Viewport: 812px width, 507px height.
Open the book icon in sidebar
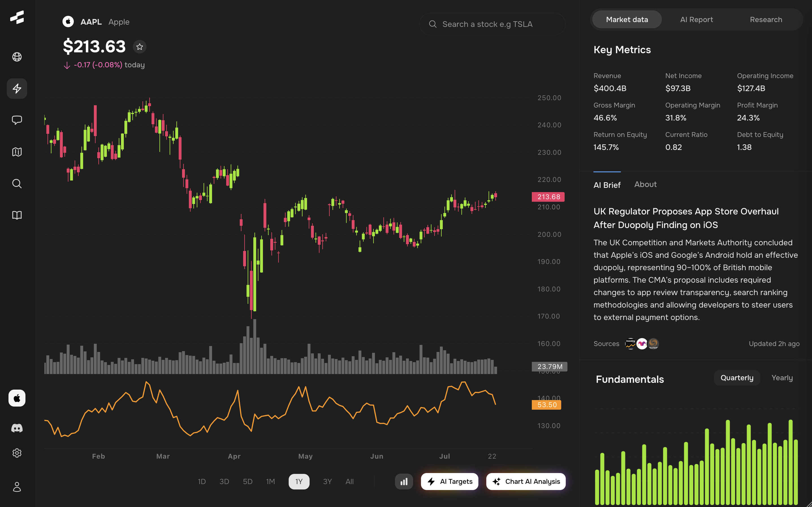tap(17, 215)
